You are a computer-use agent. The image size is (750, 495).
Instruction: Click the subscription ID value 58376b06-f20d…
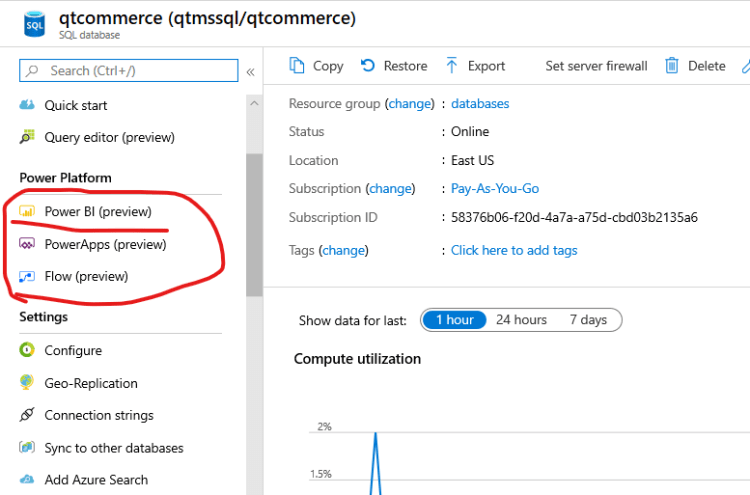[574, 218]
